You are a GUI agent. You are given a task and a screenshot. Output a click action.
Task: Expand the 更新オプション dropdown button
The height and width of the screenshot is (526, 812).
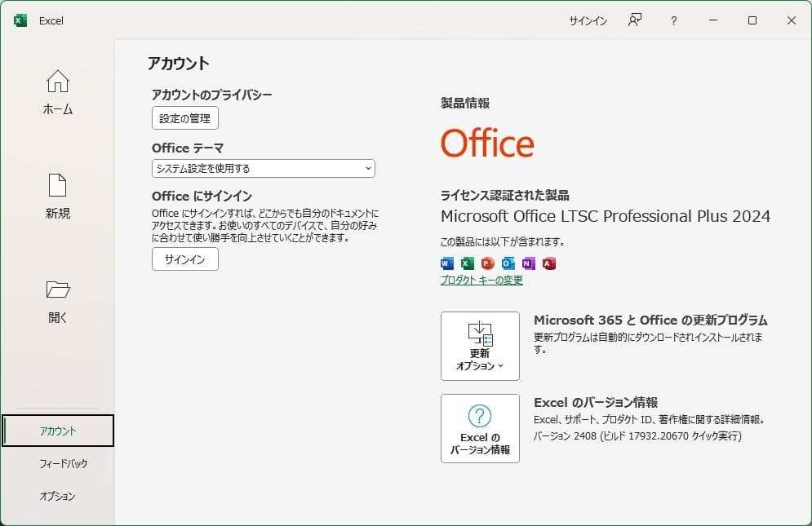[x=480, y=346]
